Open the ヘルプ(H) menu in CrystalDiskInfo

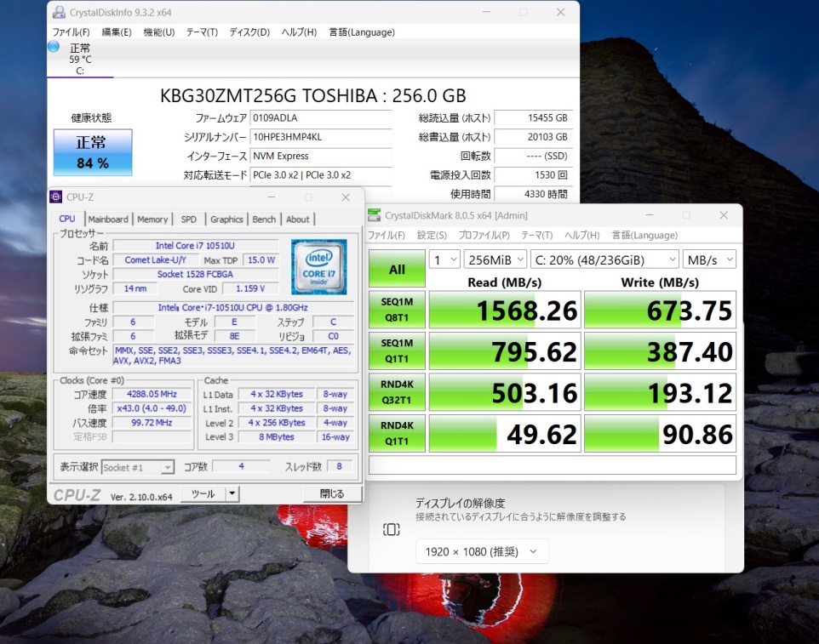point(300,32)
